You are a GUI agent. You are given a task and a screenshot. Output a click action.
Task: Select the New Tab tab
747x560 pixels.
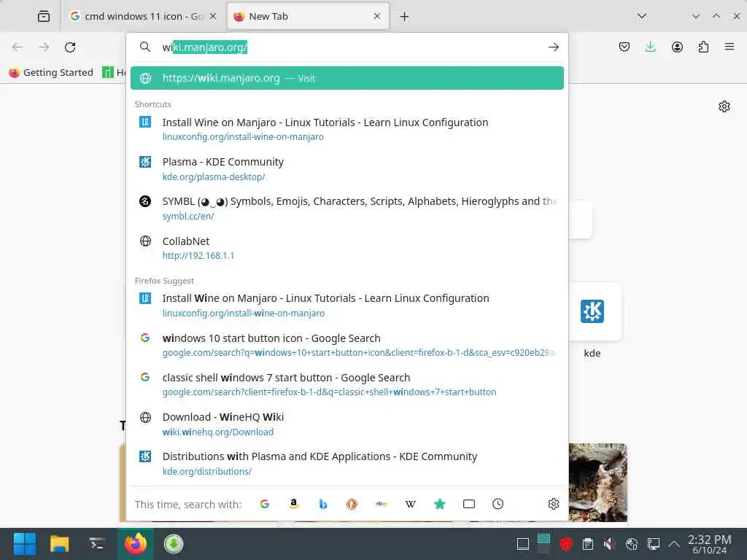(308, 16)
